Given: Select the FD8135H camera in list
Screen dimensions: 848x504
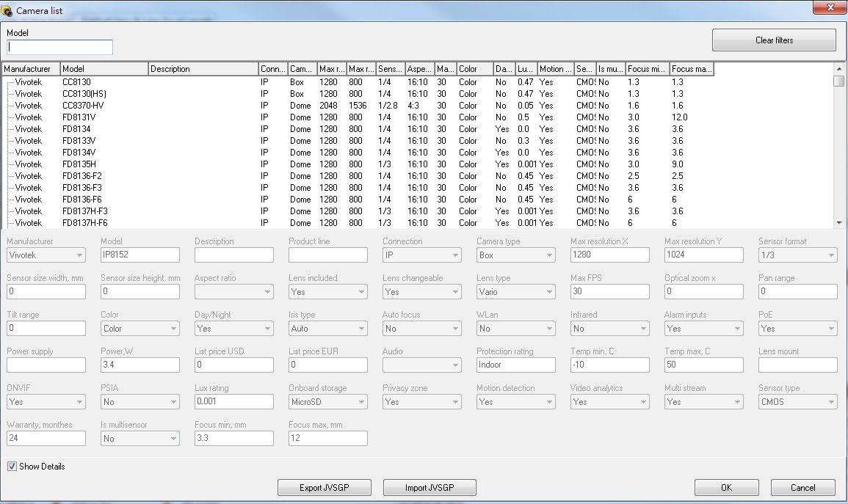Looking at the screenshot, I should 79,164.
